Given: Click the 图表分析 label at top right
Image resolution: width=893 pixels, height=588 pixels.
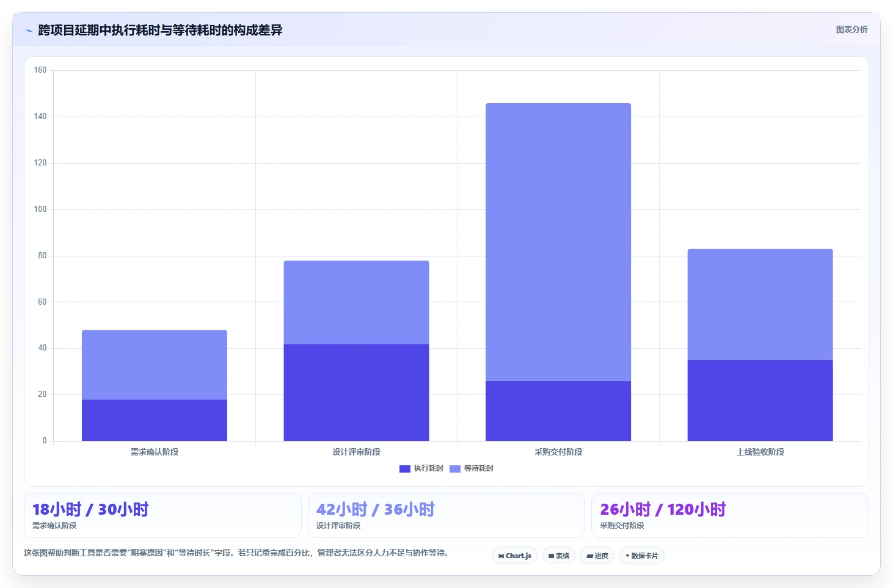Looking at the screenshot, I should [x=851, y=29].
